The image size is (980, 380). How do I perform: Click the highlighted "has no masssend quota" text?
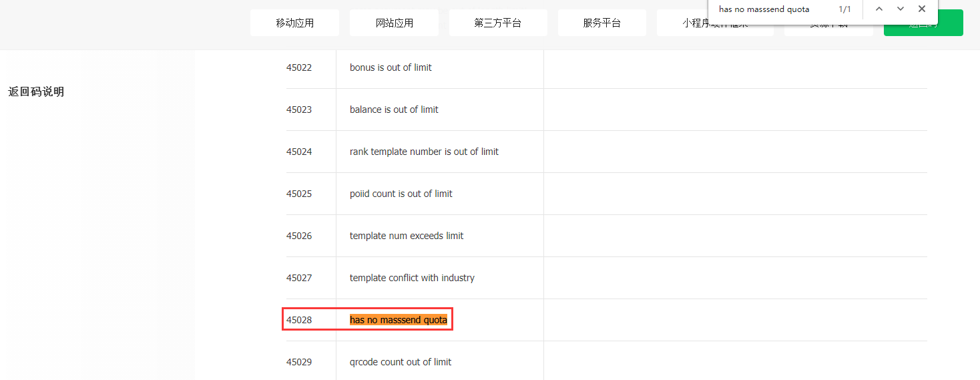tap(399, 320)
